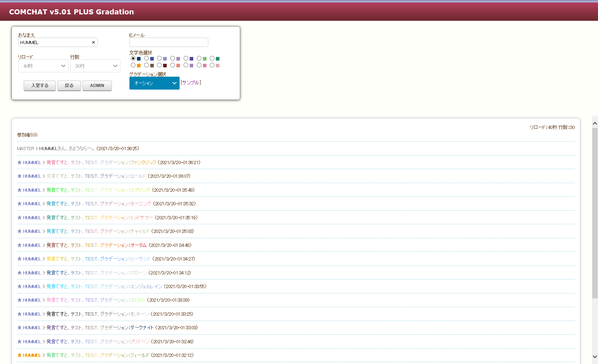Select the dark green text color radio button
The image size is (598, 364).
coord(212,58)
